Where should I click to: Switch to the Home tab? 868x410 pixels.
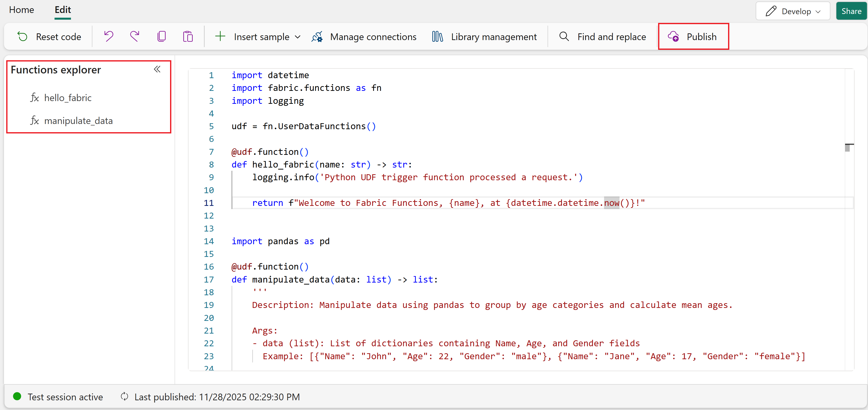(x=22, y=10)
